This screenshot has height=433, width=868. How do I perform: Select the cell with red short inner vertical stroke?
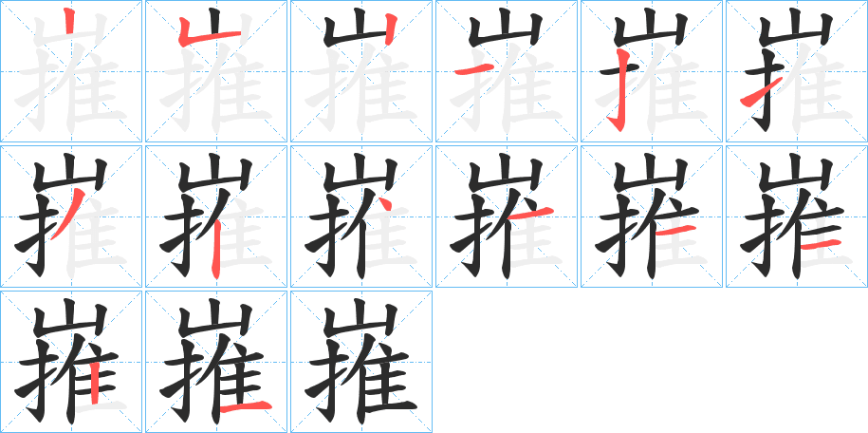click(71, 362)
